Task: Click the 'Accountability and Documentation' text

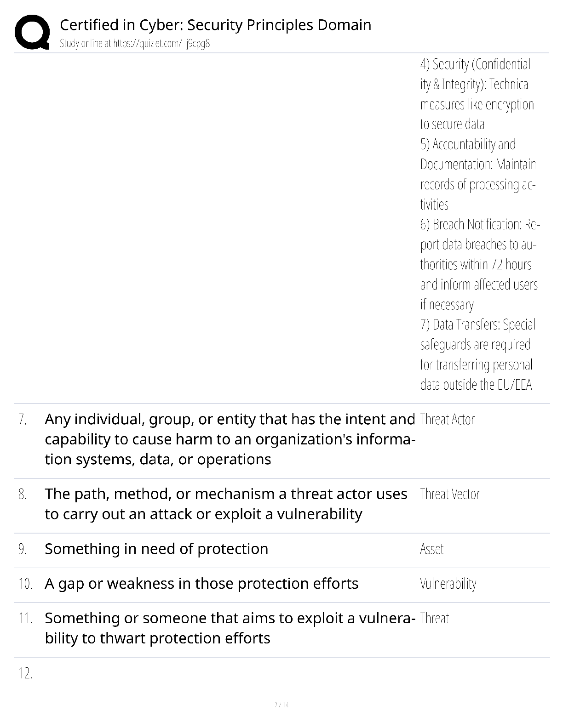Action: 478,174
